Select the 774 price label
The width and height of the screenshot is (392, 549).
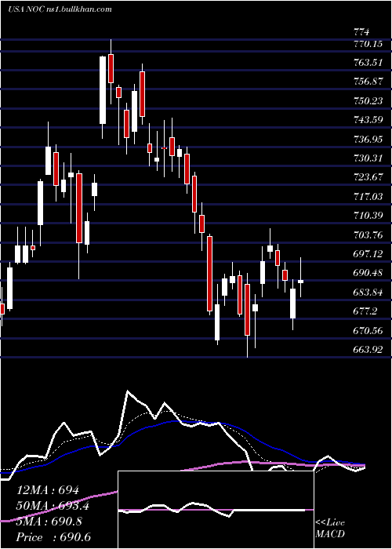click(361, 33)
